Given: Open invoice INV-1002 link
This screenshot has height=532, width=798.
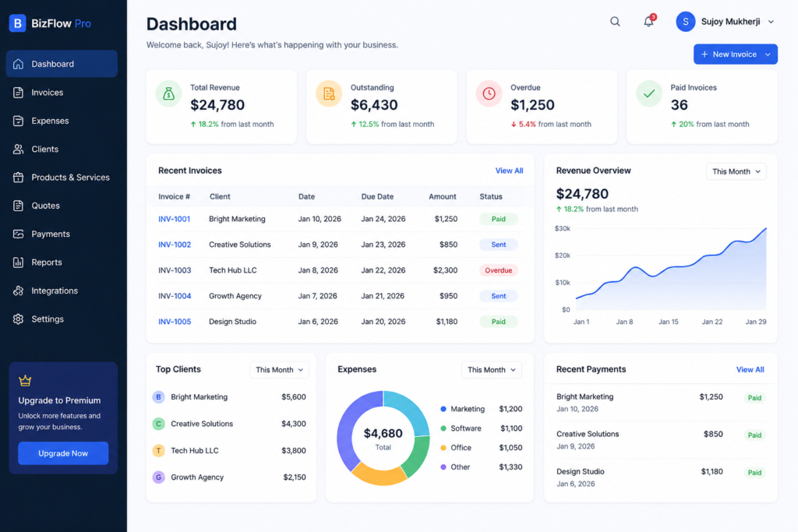Looking at the screenshot, I should (x=175, y=245).
